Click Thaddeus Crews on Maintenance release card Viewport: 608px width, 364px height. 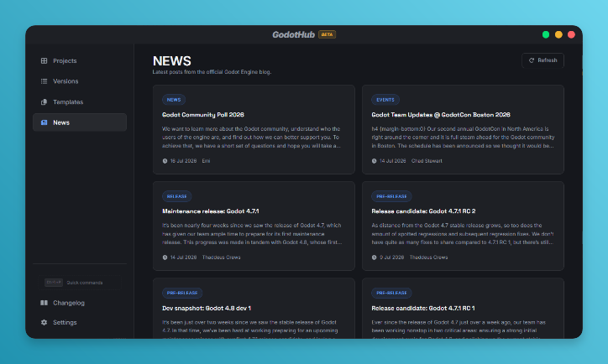click(221, 257)
